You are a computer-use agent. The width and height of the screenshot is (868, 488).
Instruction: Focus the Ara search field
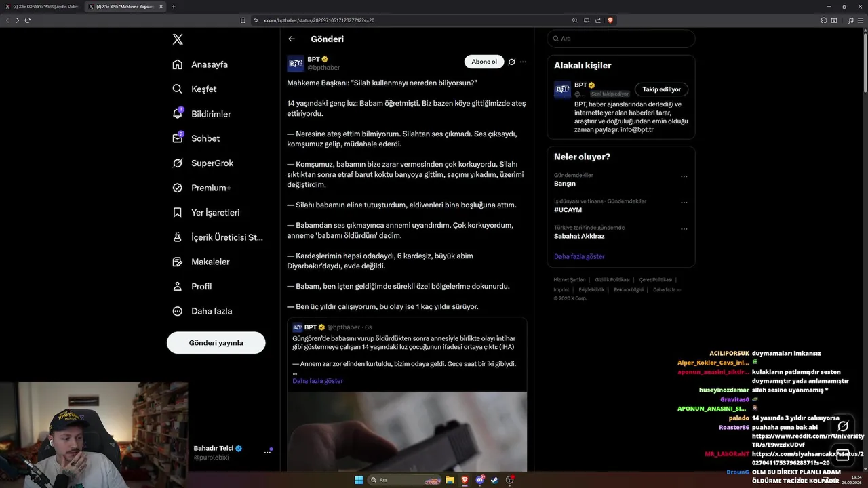621,39
